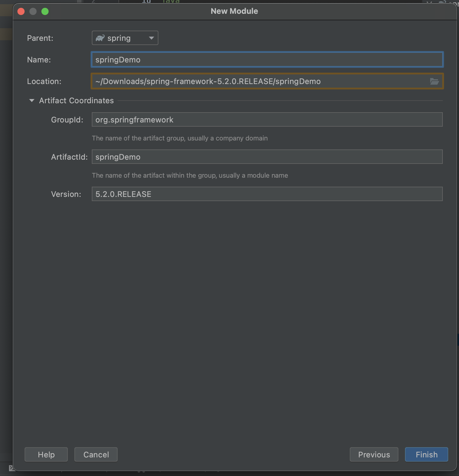Viewport: 459px width, 476px height.
Task: Go back with Previous button
Action: 374,455
